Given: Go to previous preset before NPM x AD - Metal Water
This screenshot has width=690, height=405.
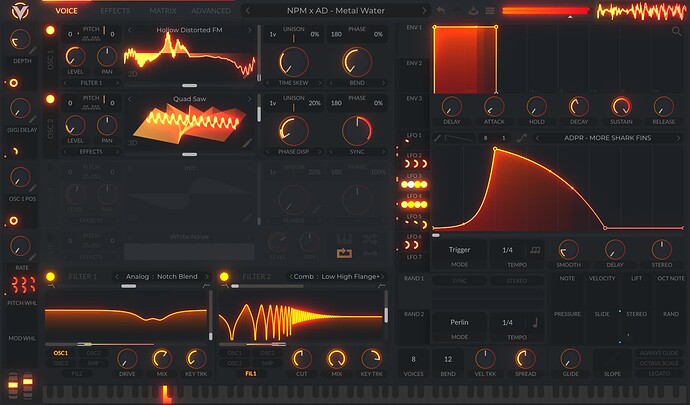Looking at the screenshot, I should pos(248,11).
